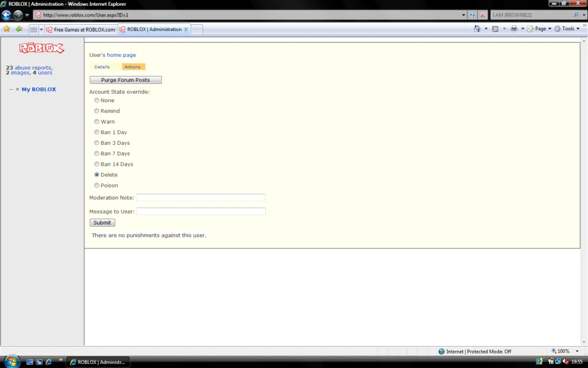Switch to the Details tab
Viewport: 588px width, 368px height.
click(x=102, y=67)
